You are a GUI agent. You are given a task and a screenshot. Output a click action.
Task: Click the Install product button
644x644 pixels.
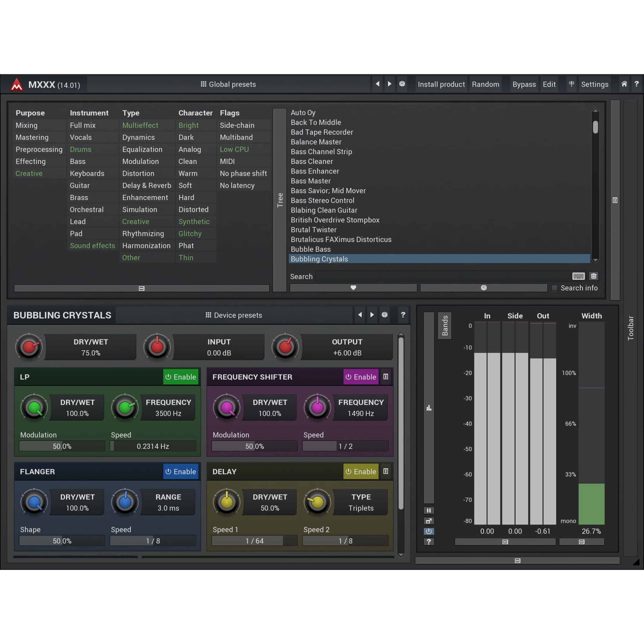441,84
